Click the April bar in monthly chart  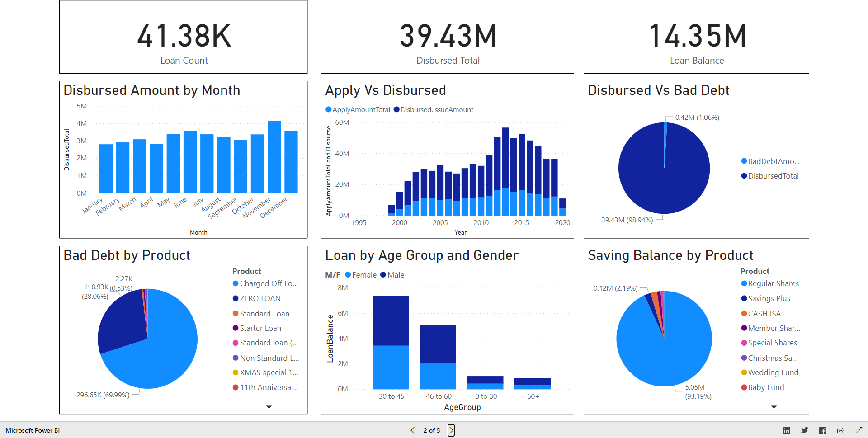[x=156, y=169]
